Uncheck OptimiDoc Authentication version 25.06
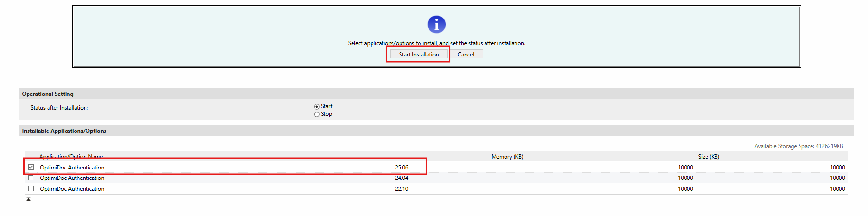This screenshot has height=216, width=868. 31,167
